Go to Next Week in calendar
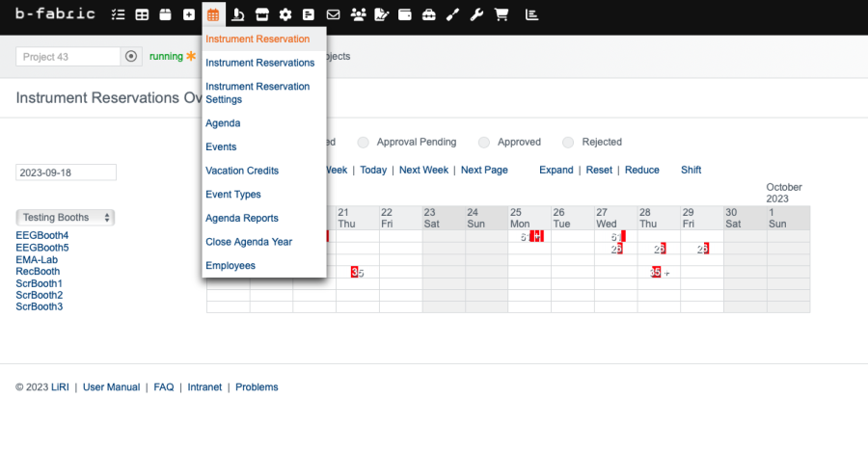 point(423,170)
